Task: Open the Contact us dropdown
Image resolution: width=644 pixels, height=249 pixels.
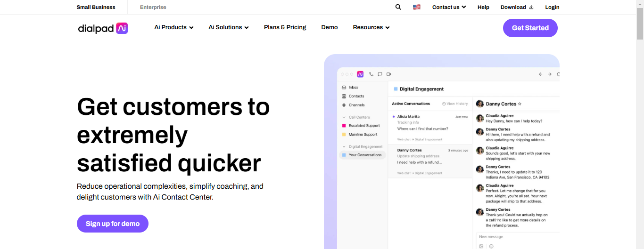Action: coord(449,7)
